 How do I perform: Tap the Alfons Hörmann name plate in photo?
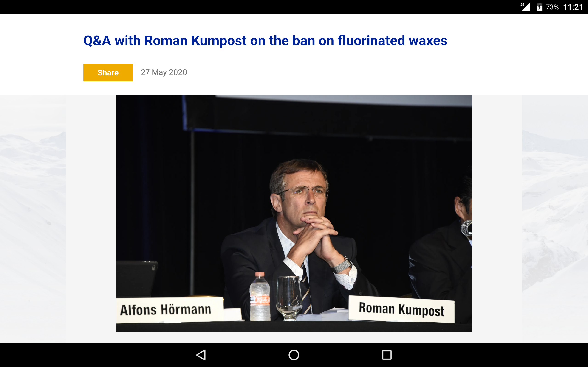170,310
